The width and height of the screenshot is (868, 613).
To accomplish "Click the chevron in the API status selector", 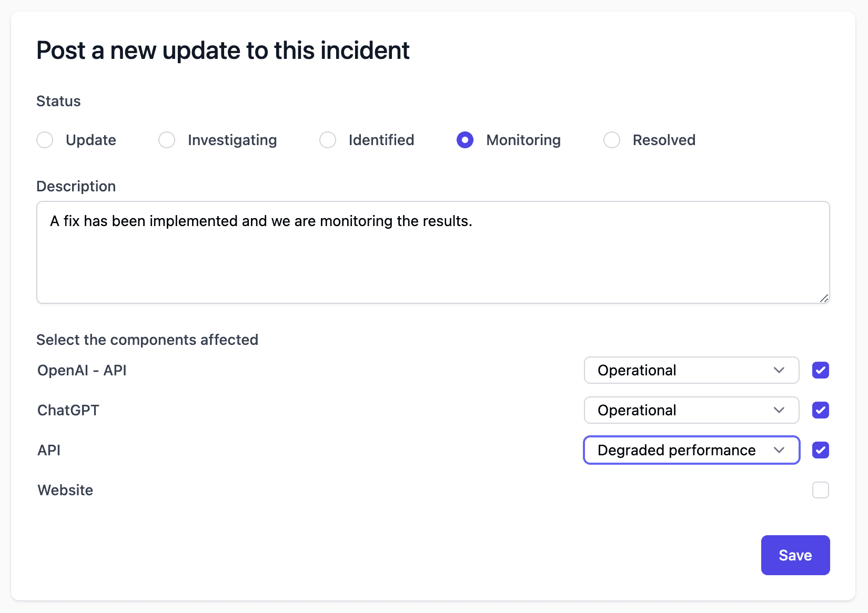I will pyautogui.click(x=779, y=450).
